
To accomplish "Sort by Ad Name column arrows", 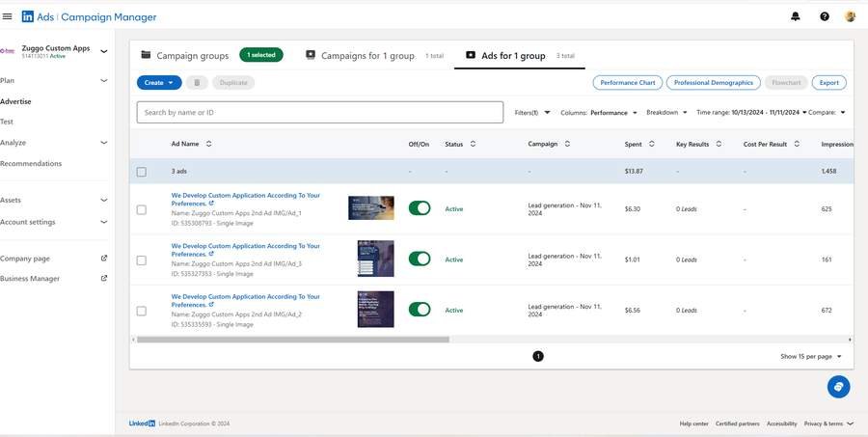I will pos(208,144).
